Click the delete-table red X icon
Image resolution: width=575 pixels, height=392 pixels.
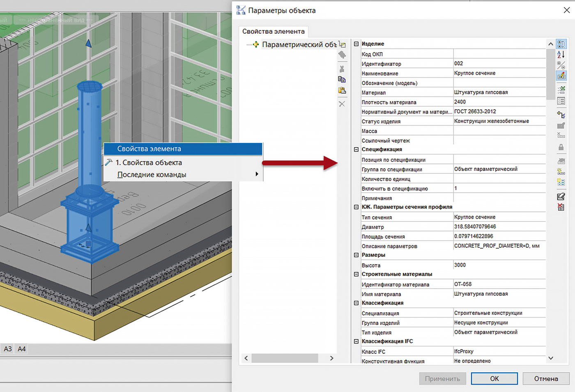(561, 208)
